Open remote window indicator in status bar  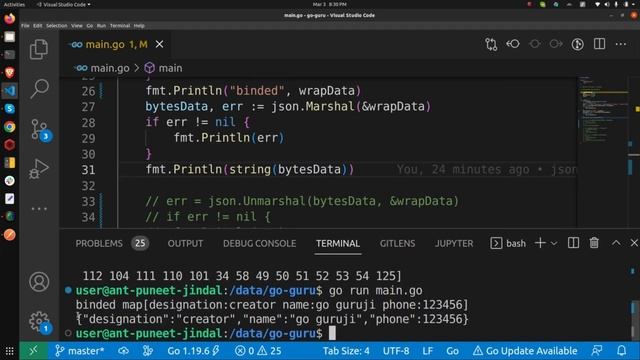[33, 351]
